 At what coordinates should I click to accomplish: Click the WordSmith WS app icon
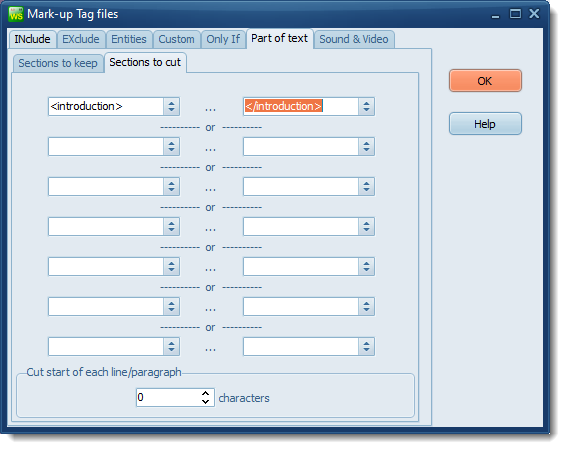pos(16,14)
